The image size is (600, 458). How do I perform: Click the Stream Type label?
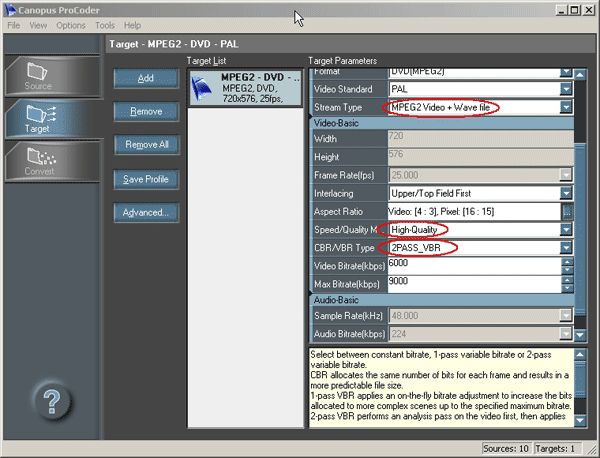click(338, 108)
